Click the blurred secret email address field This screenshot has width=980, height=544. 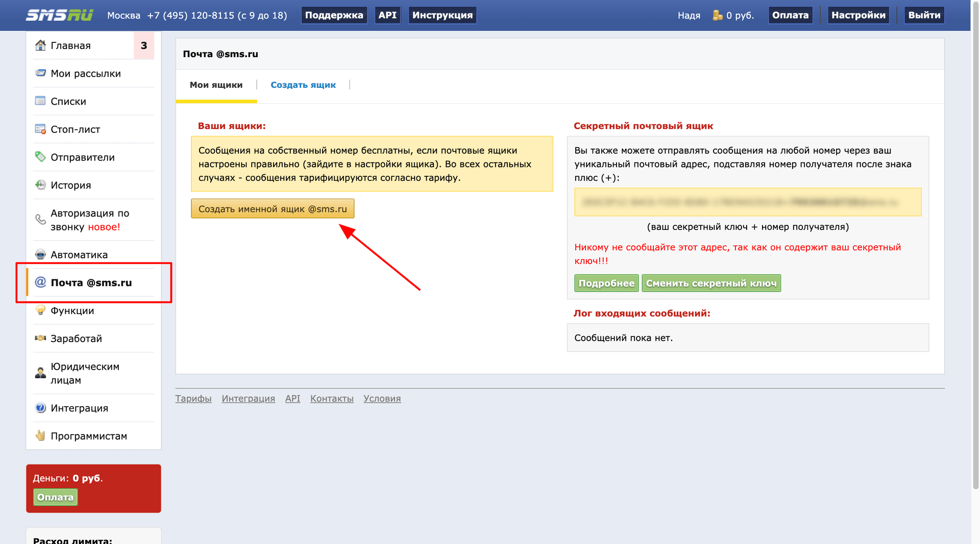(748, 202)
